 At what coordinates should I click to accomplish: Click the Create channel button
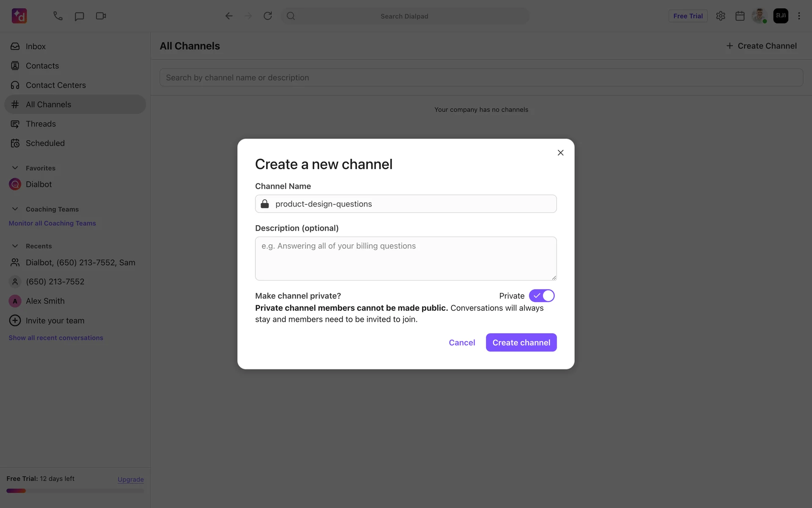pos(521,342)
